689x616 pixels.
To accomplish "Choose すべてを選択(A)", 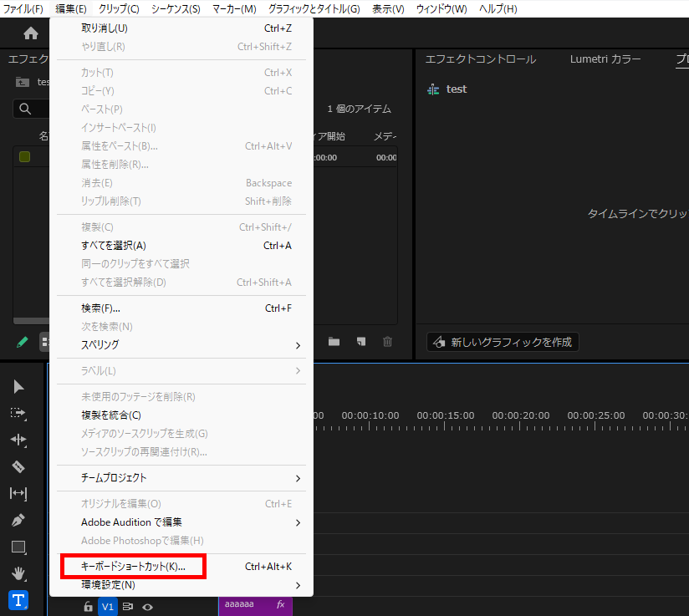I will tap(181, 246).
